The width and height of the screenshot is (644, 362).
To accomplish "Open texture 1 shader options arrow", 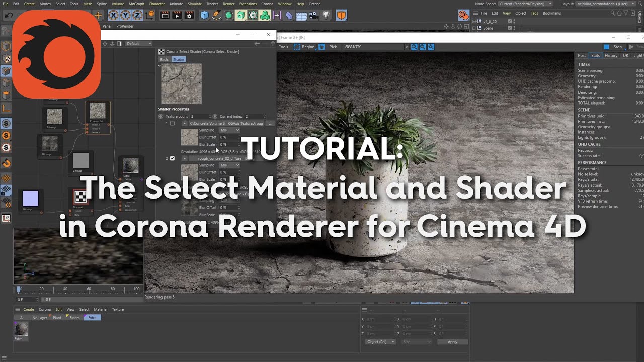I will pos(184,123).
